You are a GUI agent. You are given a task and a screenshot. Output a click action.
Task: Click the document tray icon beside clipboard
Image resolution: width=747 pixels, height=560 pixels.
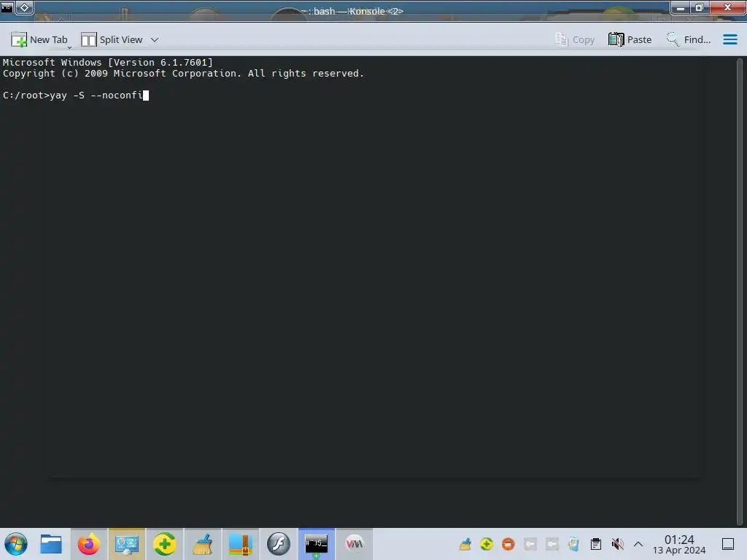click(573, 544)
